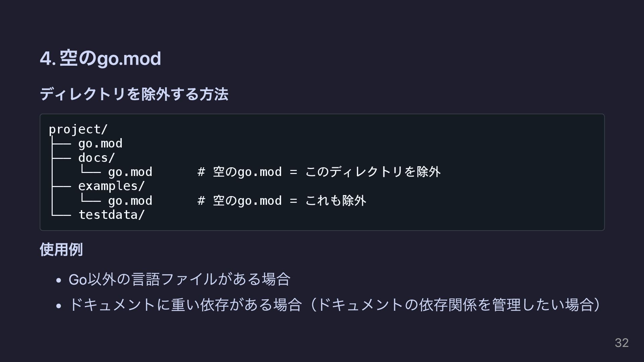
Task: Click the slide page number 32
Action: pyautogui.click(x=622, y=343)
